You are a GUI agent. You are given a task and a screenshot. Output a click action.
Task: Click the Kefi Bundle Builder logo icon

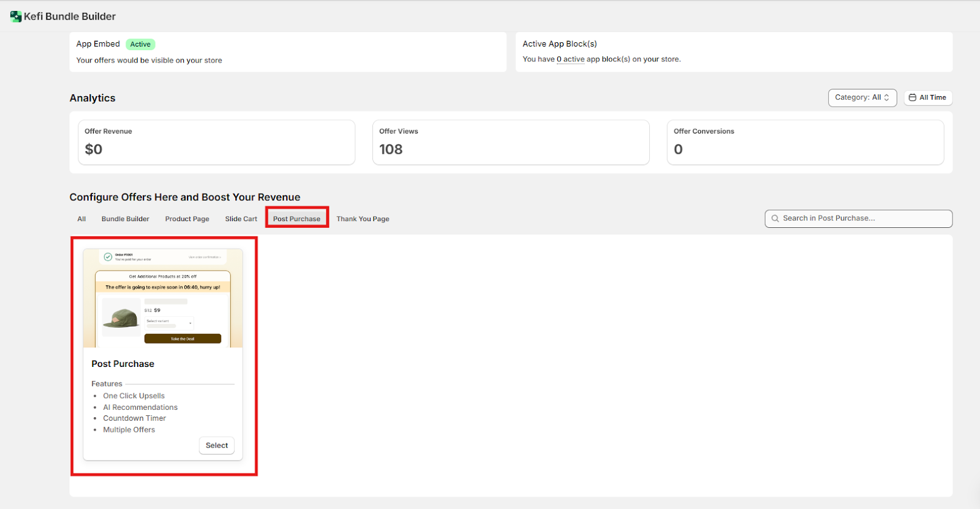[x=16, y=17]
